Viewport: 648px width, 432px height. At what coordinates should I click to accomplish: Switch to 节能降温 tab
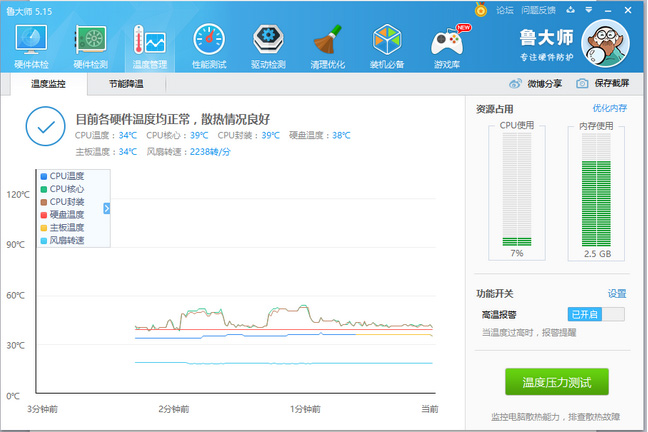click(x=126, y=84)
